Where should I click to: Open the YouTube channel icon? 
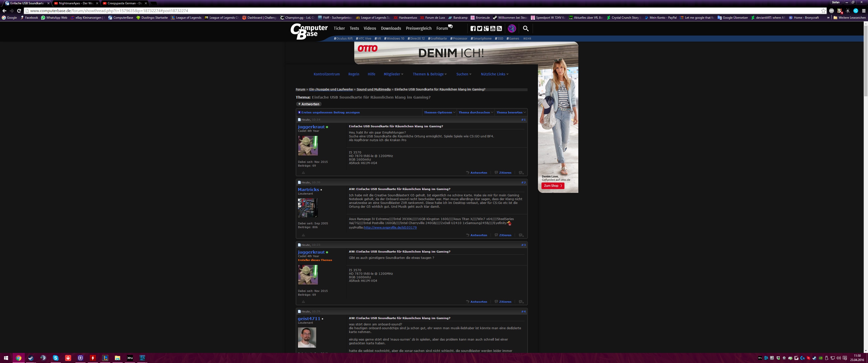coord(493,29)
